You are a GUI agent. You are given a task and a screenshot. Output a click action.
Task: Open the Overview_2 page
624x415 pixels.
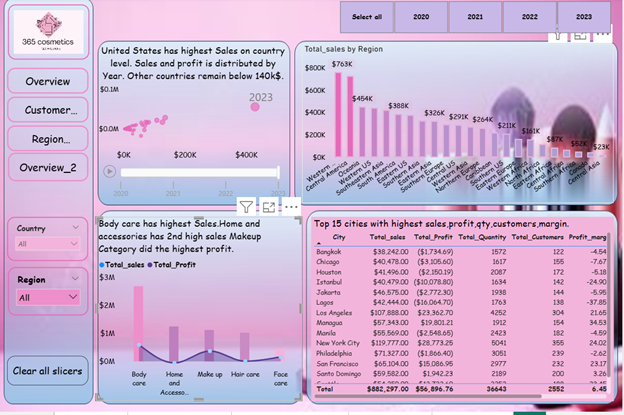[48, 167]
